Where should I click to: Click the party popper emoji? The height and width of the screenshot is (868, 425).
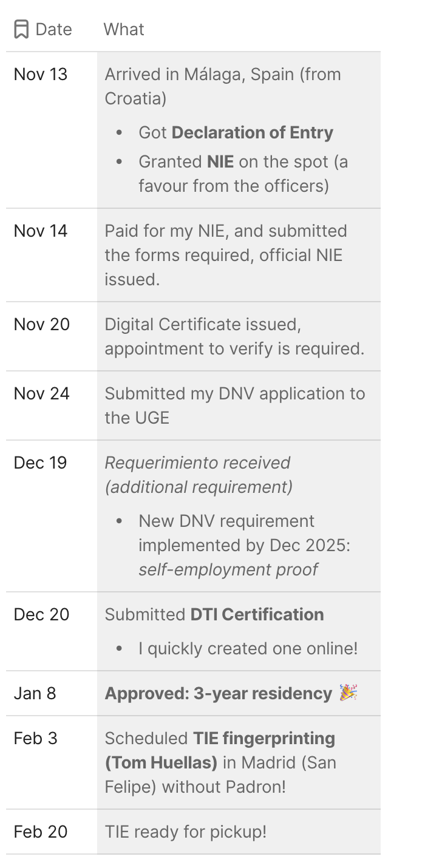tap(348, 693)
